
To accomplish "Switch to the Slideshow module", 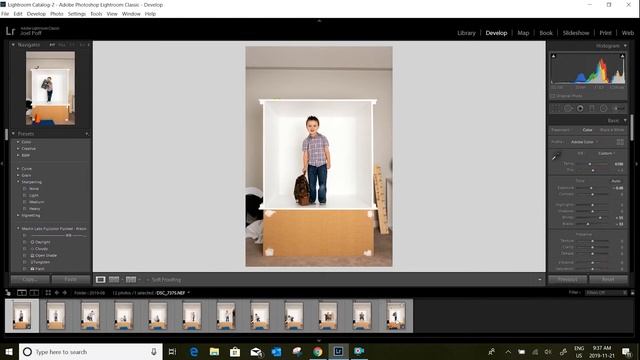I will pos(576,33).
